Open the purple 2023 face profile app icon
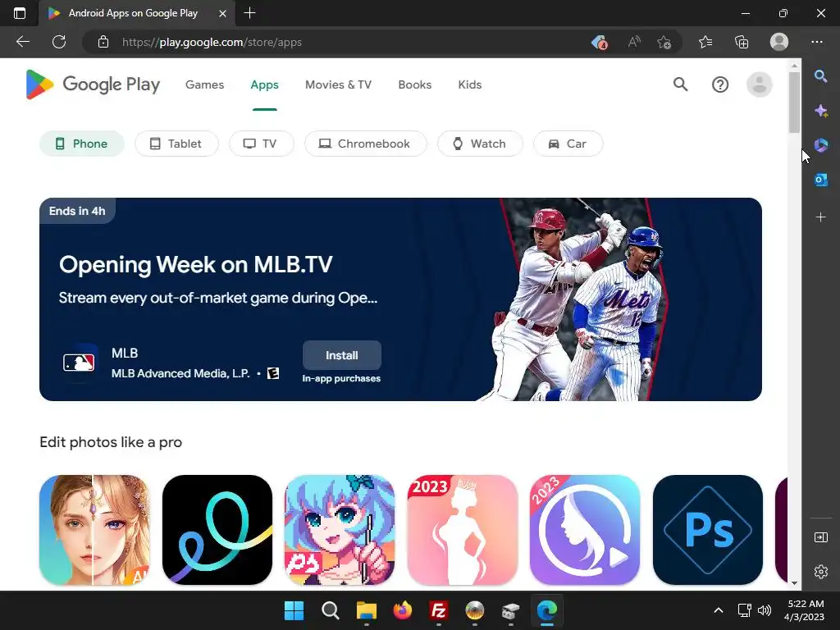 (x=584, y=530)
